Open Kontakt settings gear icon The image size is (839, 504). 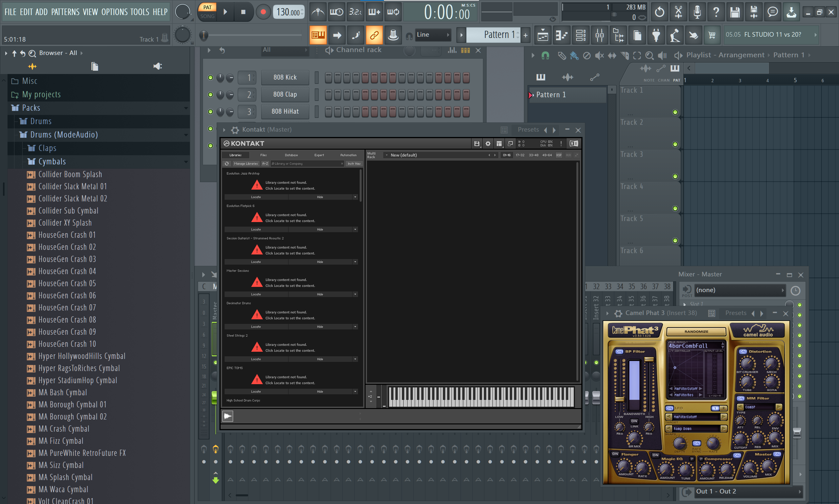488,144
